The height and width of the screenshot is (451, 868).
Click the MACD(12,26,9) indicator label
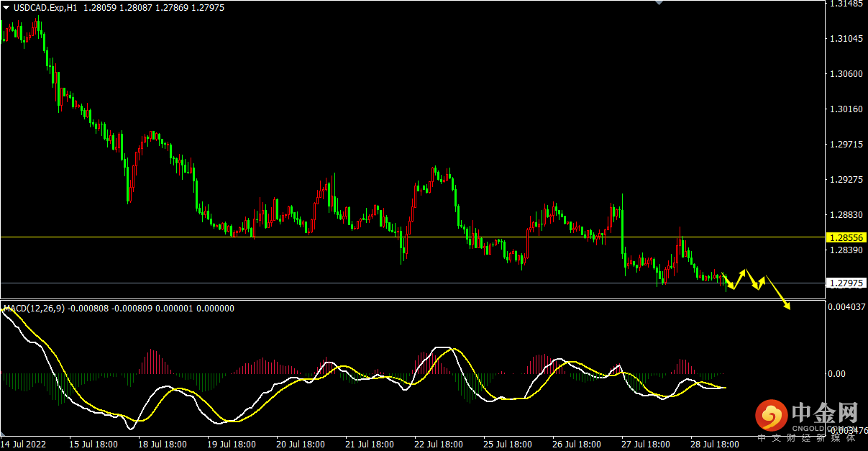click(34, 309)
